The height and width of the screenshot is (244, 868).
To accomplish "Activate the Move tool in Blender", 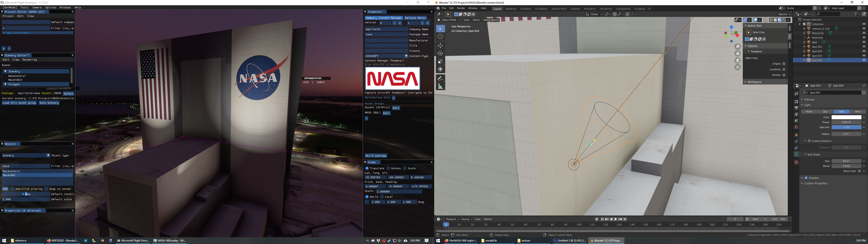I will (x=440, y=45).
